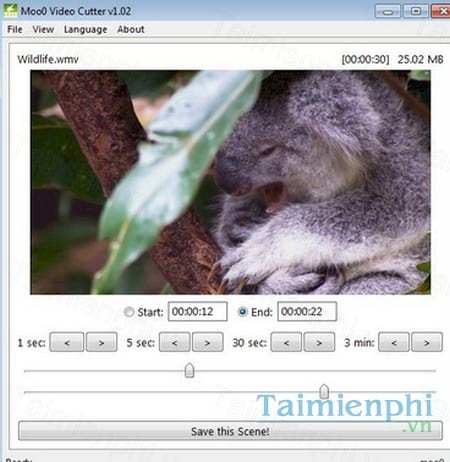Open the File menu

click(x=15, y=29)
